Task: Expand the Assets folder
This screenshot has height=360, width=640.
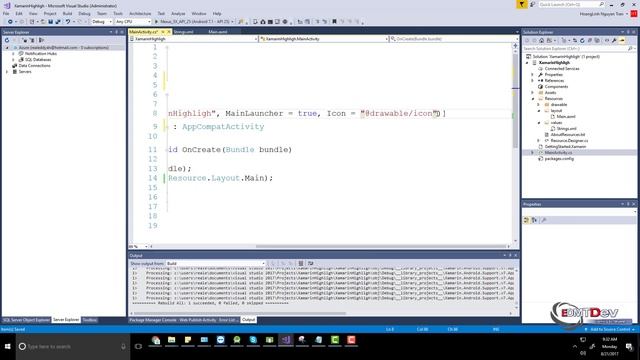Action: click(x=532, y=93)
